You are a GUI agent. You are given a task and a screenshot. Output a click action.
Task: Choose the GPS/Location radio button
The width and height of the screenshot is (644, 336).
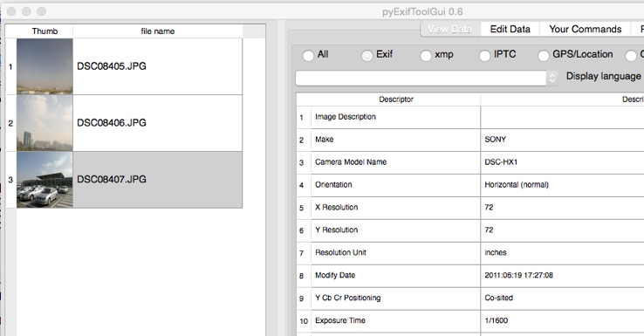pyautogui.click(x=544, y=55)
